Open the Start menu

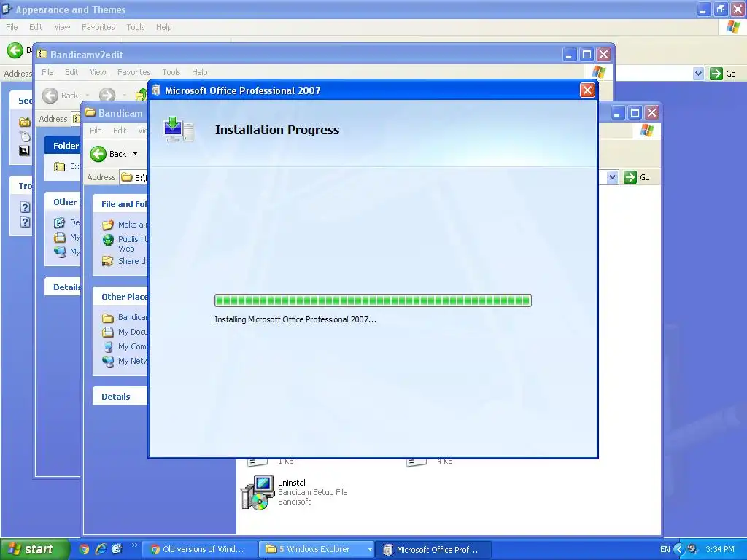click(34, 549)
